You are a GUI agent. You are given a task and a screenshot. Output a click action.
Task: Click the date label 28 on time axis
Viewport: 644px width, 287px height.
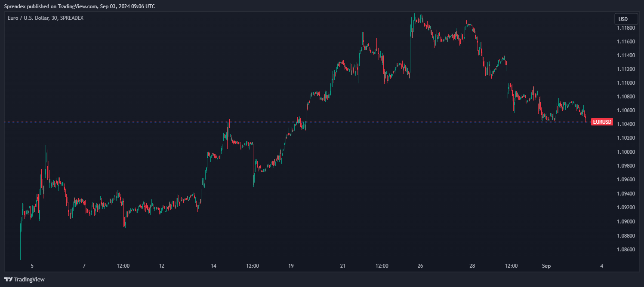(472, 266)
